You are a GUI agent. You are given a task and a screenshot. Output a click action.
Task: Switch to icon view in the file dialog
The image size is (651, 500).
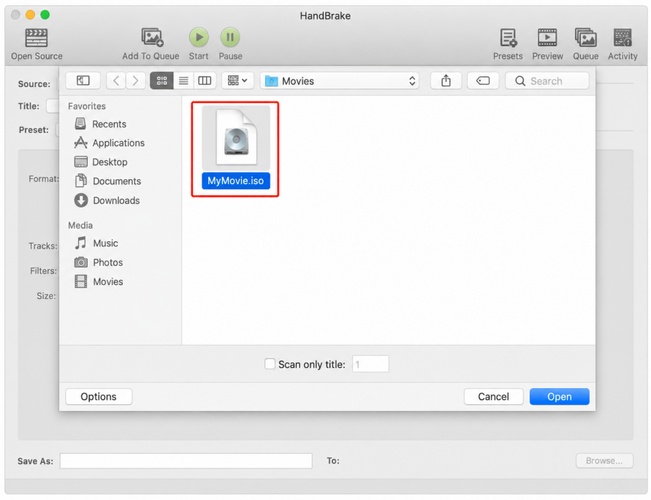[162, 81]
